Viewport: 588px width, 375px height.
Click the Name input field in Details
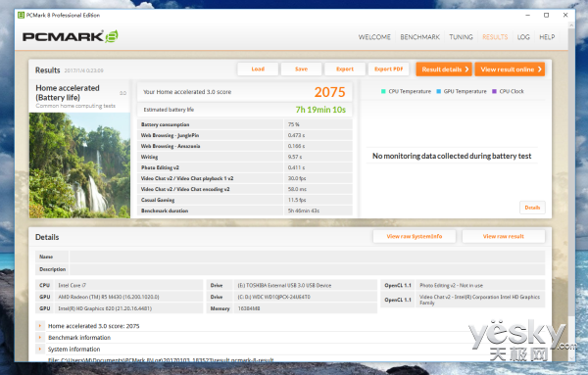point(307,257)
